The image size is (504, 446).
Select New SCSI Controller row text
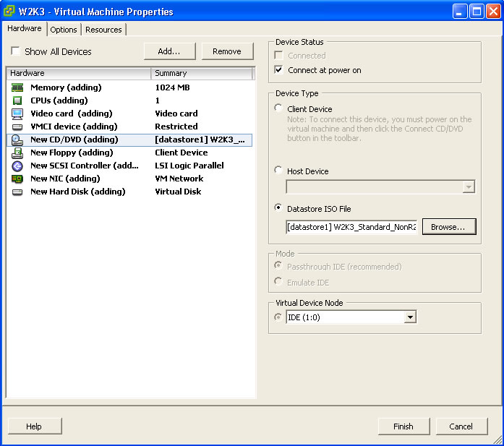[85, 166]
